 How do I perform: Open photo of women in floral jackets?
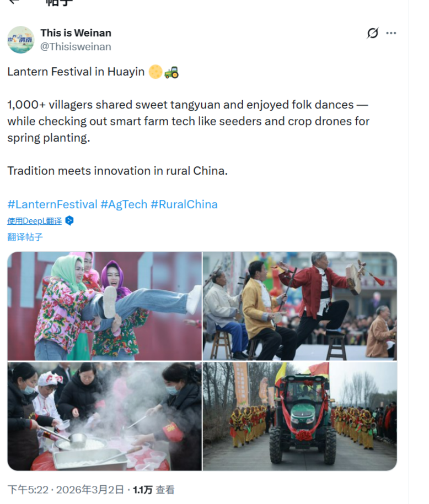point(105,306)
